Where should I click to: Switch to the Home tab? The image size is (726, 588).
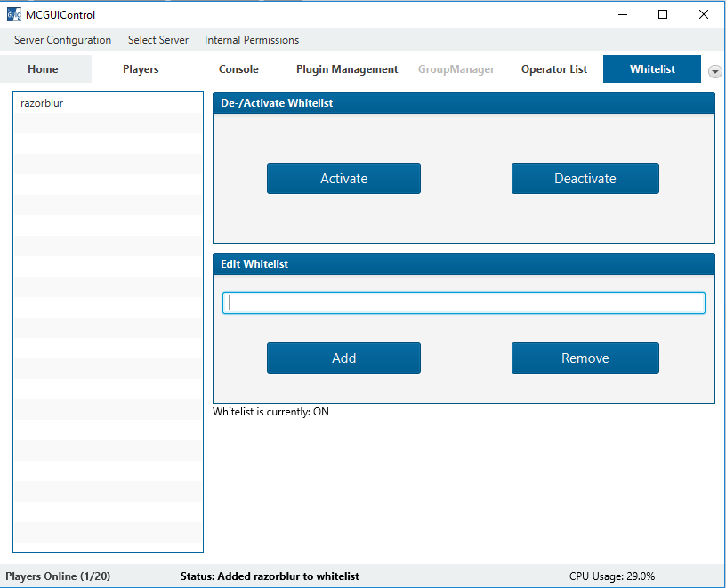(x=43, y=69)
